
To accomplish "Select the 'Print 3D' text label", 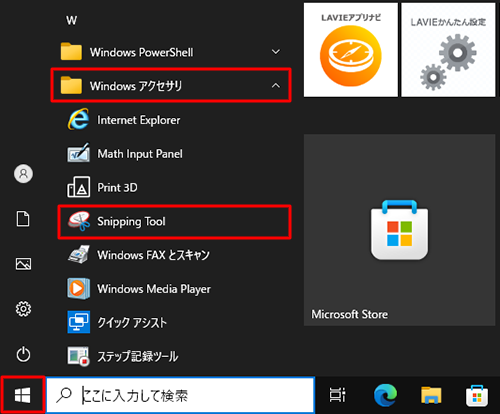I will pyautogui.click(x=117, y=188).
